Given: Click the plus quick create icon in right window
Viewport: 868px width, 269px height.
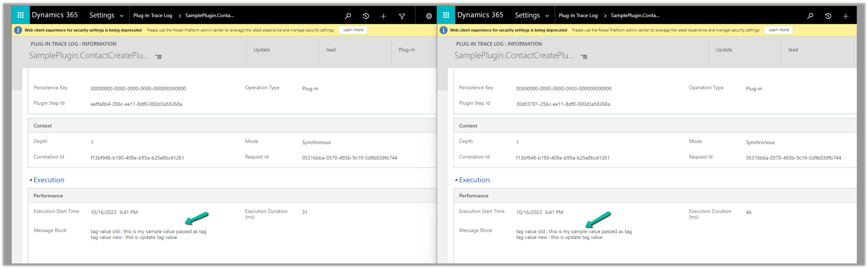Looking at the screenshot, I should (x=846, y=16).
